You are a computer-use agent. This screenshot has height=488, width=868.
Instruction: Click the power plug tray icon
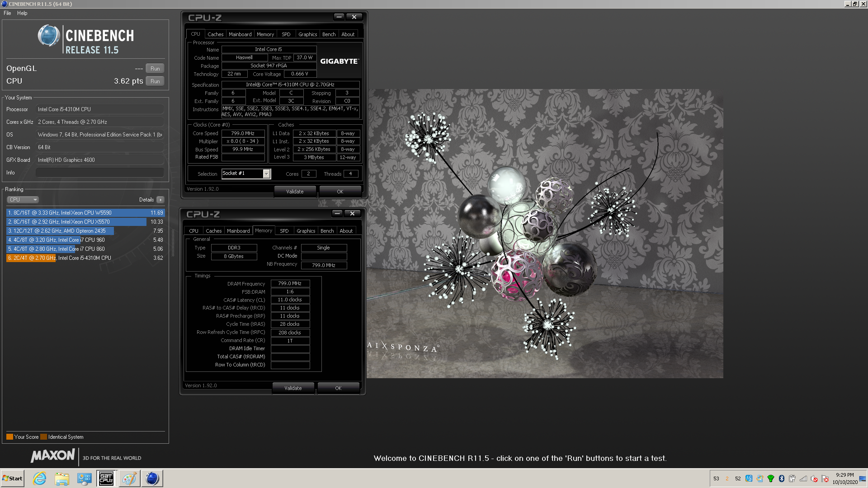793,479
